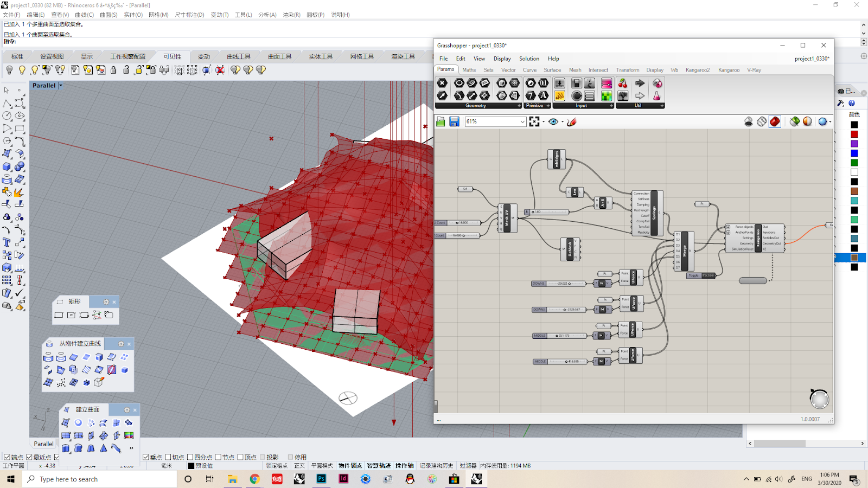Open the 61% zoom level dropdown
Screen dimensions: 868x488
(x=523, y=121)
